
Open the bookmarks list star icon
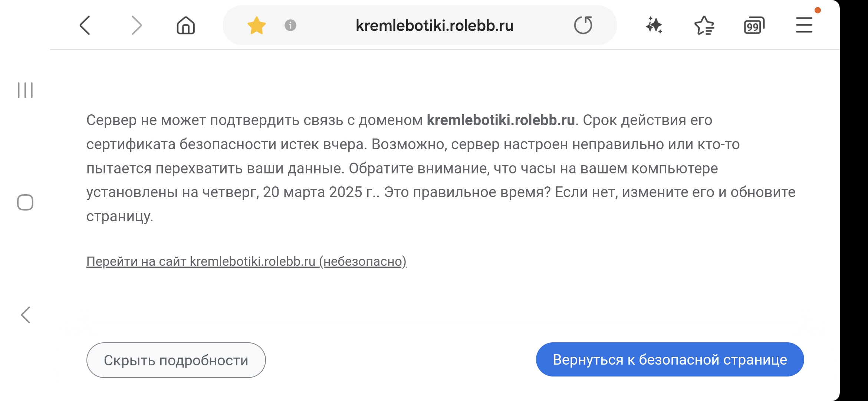[704, 25]
